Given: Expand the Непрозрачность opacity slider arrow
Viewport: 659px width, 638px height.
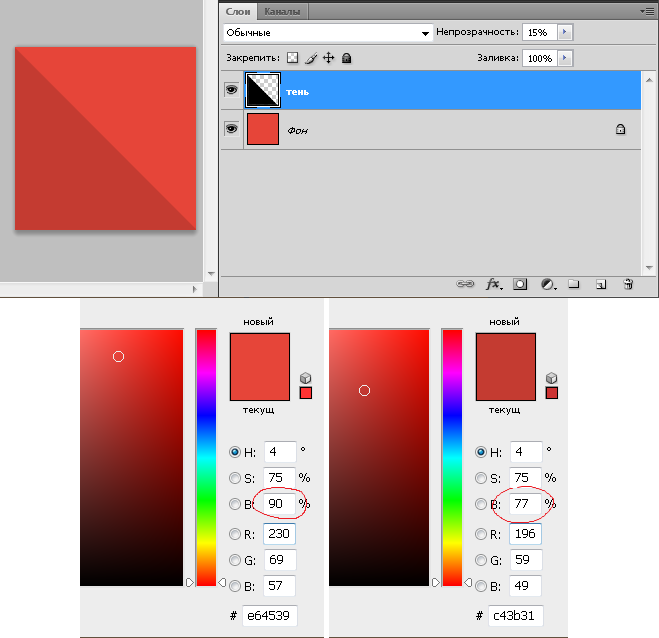Looking at the screenshot, I should (x=565, y=33).
